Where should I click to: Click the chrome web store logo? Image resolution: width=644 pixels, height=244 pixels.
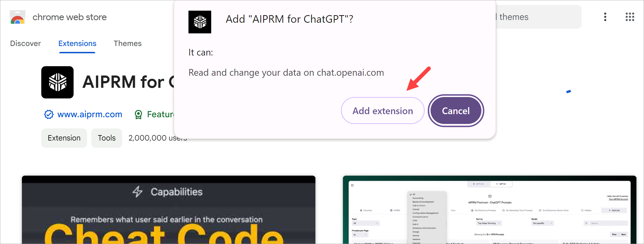17,17
